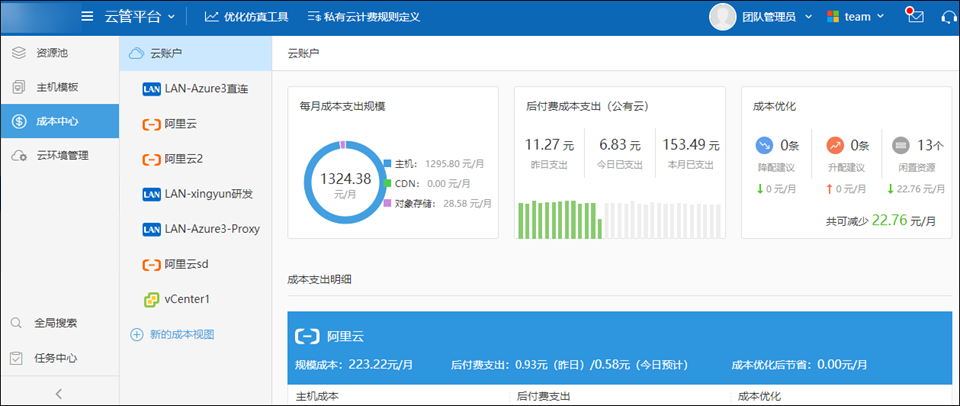The width and height of the screenshot is (960, 406).
Task: Click the 闲置资源 idle resources icon
Action: tap(901, 145)
